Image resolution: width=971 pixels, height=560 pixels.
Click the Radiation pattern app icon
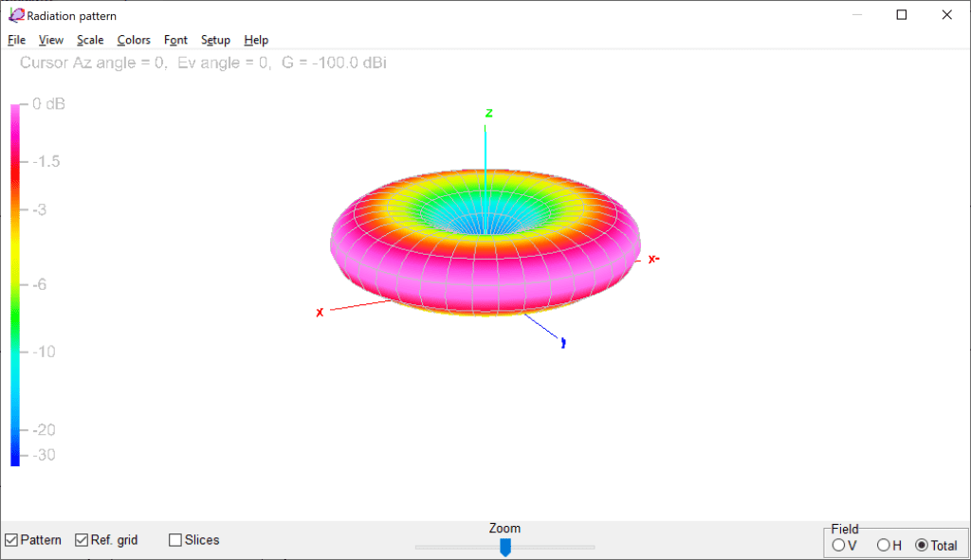(x=16, y=15)
